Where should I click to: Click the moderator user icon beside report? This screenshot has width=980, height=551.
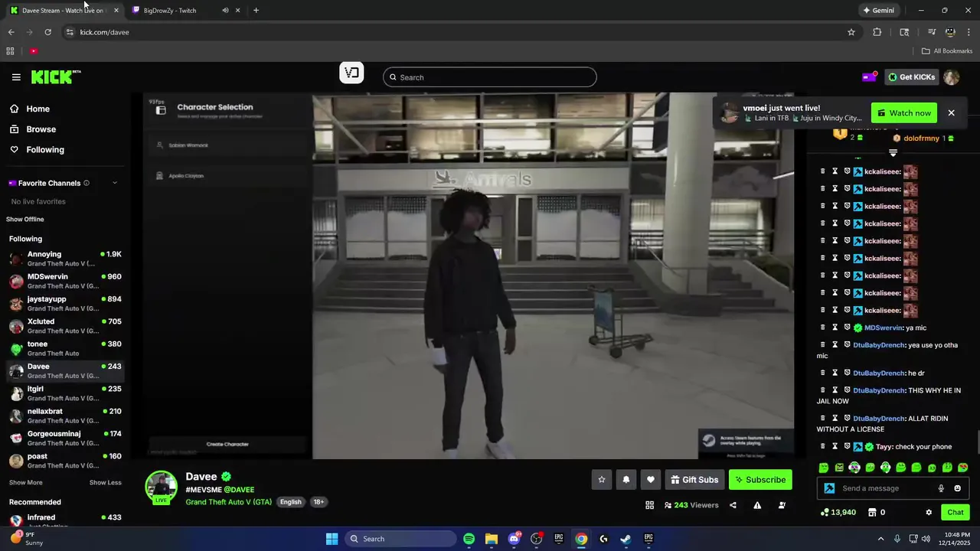782,505
